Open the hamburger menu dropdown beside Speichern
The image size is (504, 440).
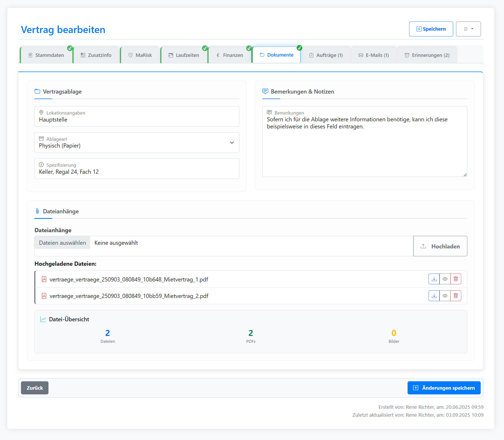point(468,29)
